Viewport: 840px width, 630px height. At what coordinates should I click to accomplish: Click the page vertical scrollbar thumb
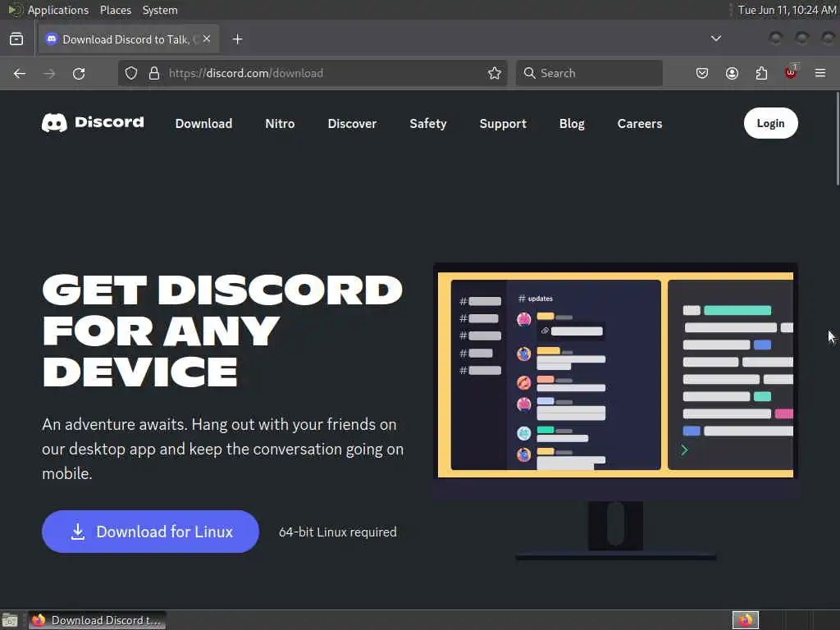tap(838, 138)
